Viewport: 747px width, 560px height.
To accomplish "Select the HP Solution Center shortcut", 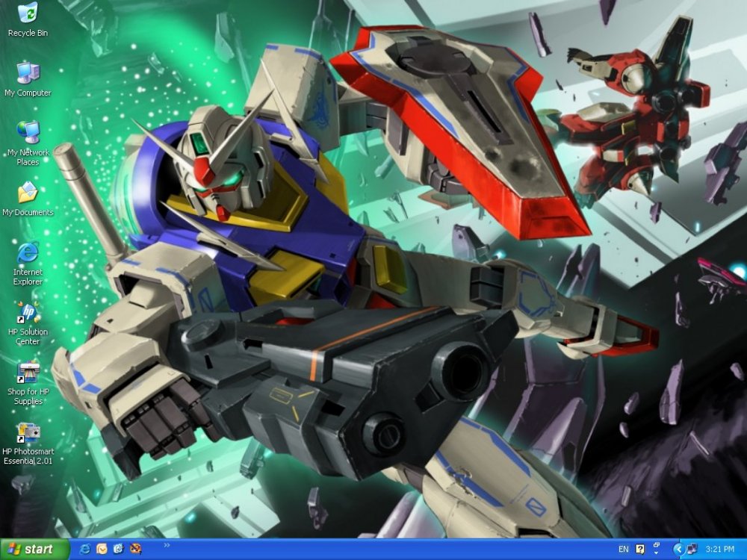I will [x=28, y=323].
